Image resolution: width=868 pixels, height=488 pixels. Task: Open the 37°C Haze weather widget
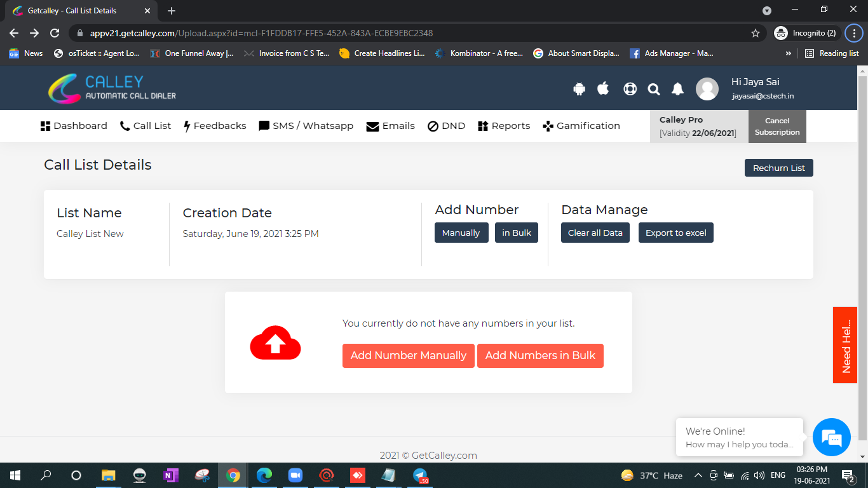click(652, 475)
